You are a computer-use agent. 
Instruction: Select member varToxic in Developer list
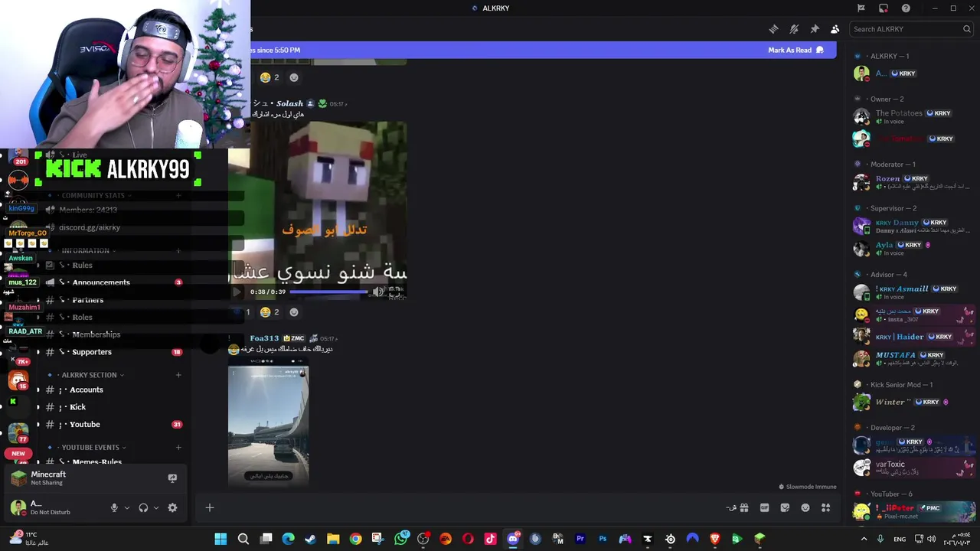(913, 468)
